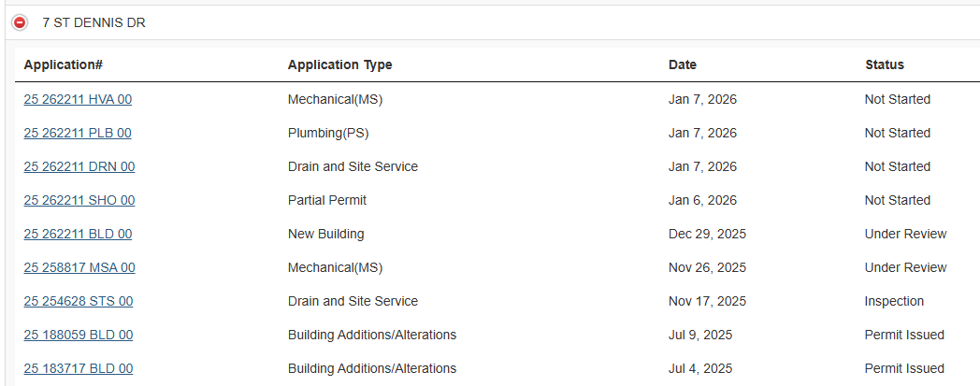Open application 25 258817 MSA 00

click(x=79, y=267)
